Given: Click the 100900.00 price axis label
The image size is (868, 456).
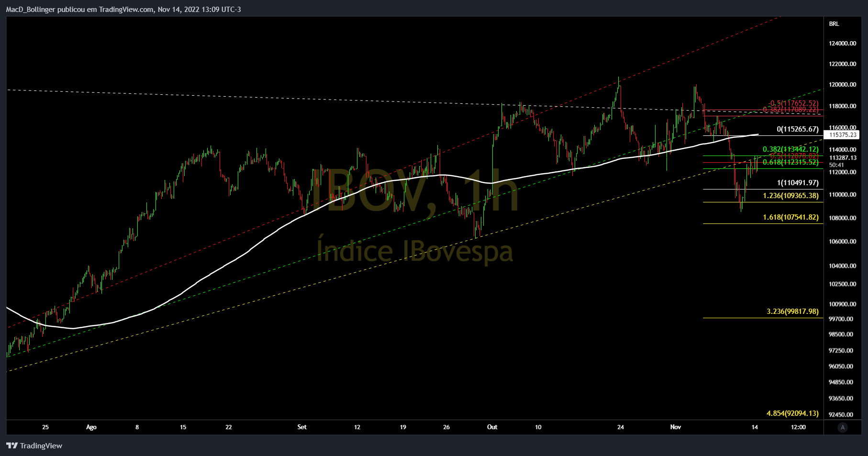Looking at the screenshot, I should coord(842,304).
